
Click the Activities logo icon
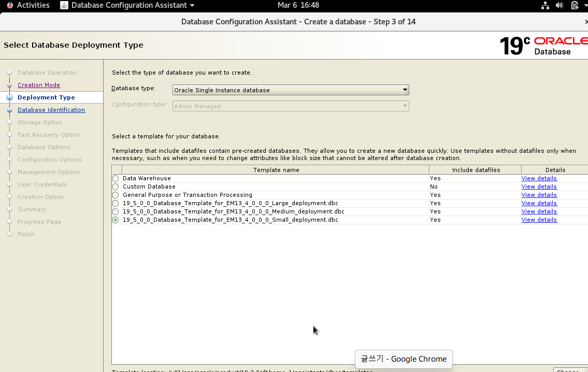[x=10, y=5]
